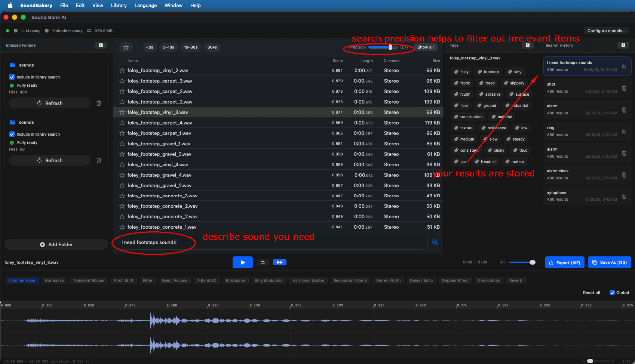The width and height of the screenshot is (635, 364).
Task: Play the selected sound
Action: 243,262
